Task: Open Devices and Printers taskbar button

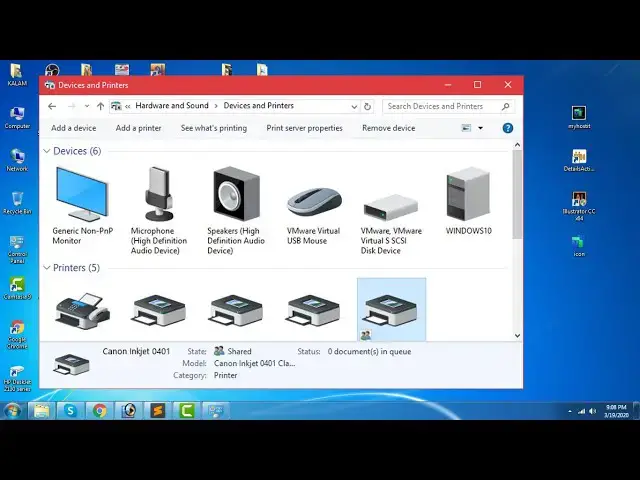Action: tap(216, 411)
